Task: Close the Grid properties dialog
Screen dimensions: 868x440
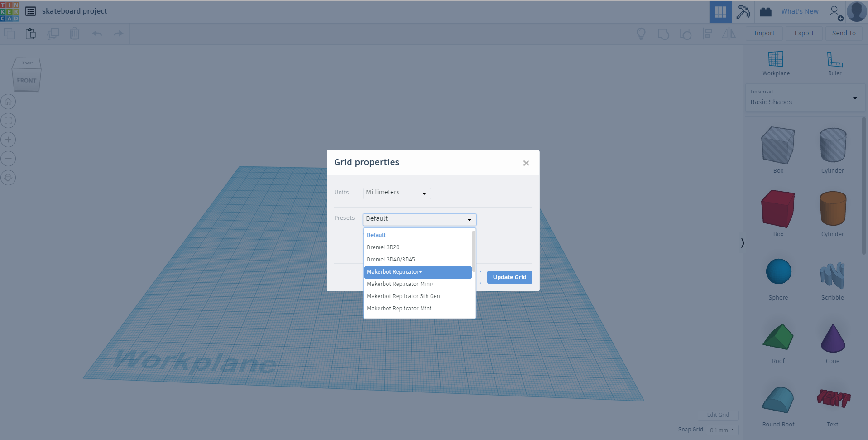Action: 526,163
